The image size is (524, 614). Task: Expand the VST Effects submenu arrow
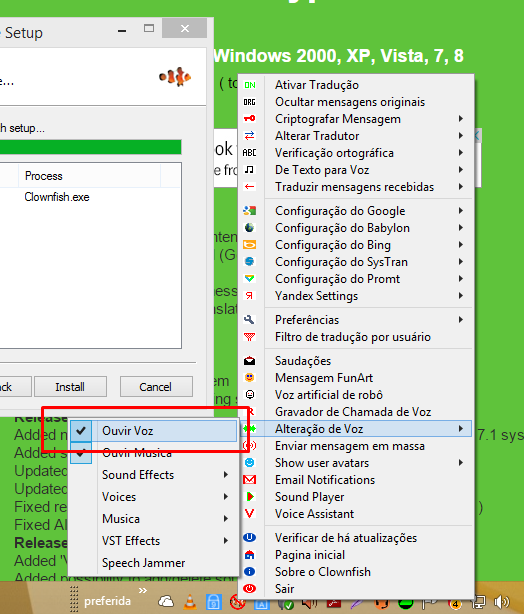(x=226, y=541)
